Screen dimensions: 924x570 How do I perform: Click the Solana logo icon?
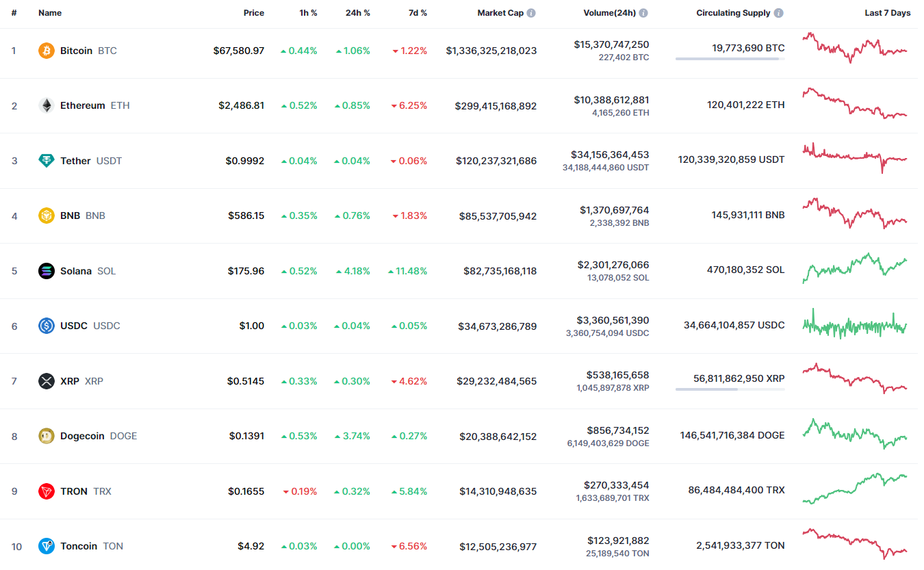(47, 271)
